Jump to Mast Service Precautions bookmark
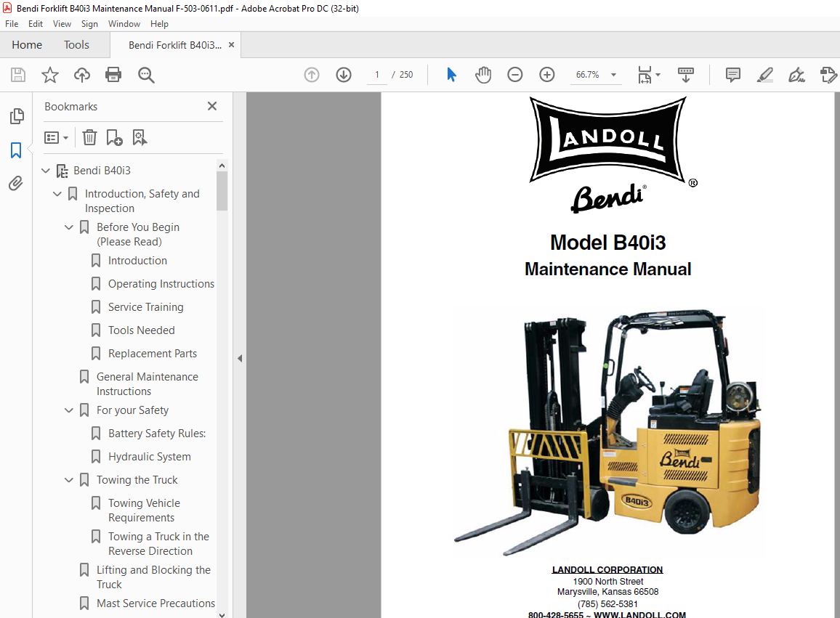Screen dimensions: 840x618 [156, 603]
